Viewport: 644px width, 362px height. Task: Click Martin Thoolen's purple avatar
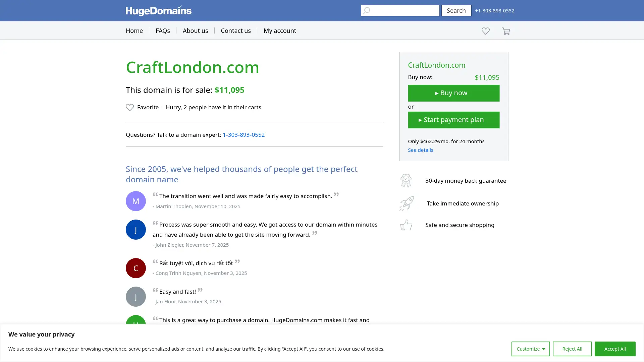click(x=136, y=201)
